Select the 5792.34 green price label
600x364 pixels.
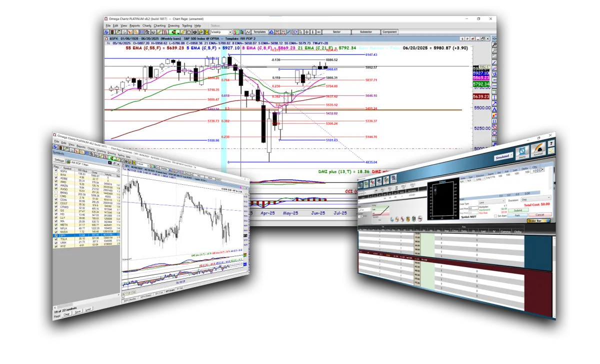pyautogui.click(x=481, y=84)
